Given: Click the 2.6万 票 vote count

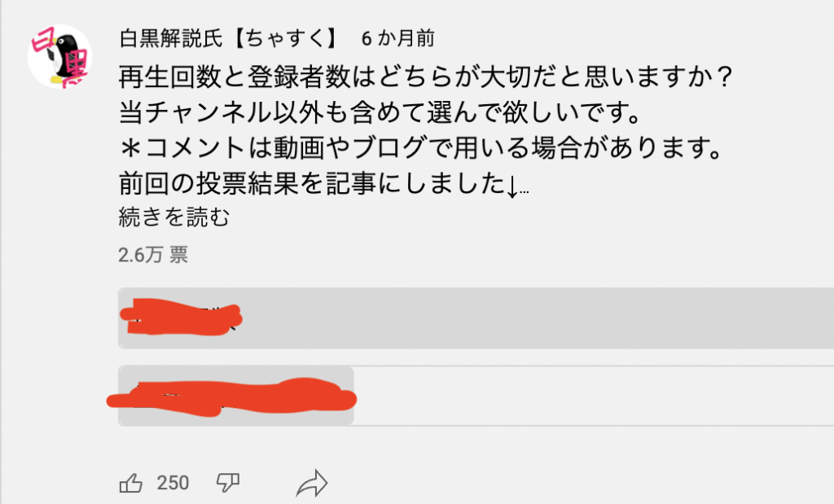Looking at the screenshot, I should click(x=153, y=255).
